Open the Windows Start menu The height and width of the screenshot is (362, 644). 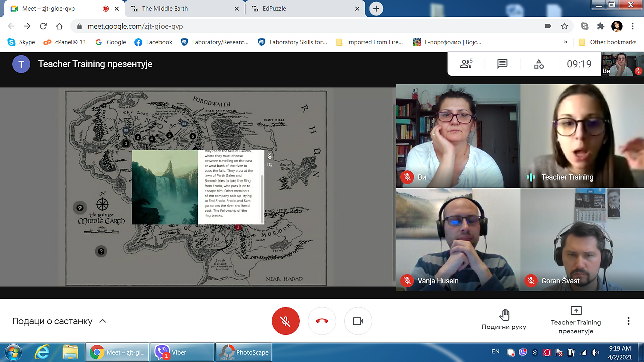pos(12,352)
